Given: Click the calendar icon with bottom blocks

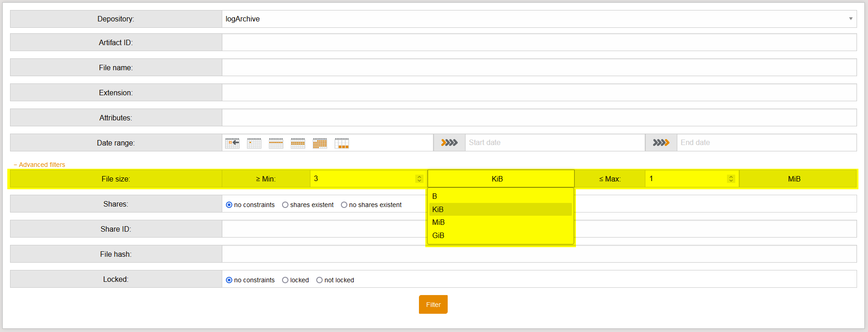Looking at the screenshot, I should (x=342, y=143).
